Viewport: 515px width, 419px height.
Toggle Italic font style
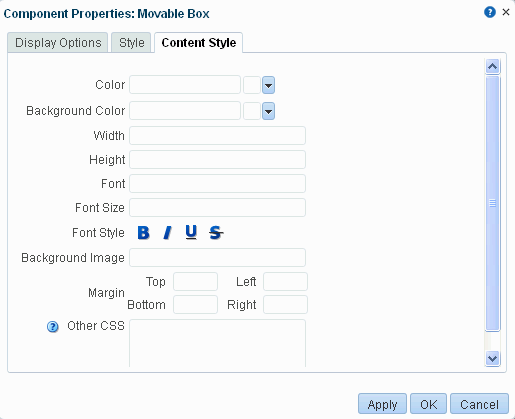(x=168, y=232)
